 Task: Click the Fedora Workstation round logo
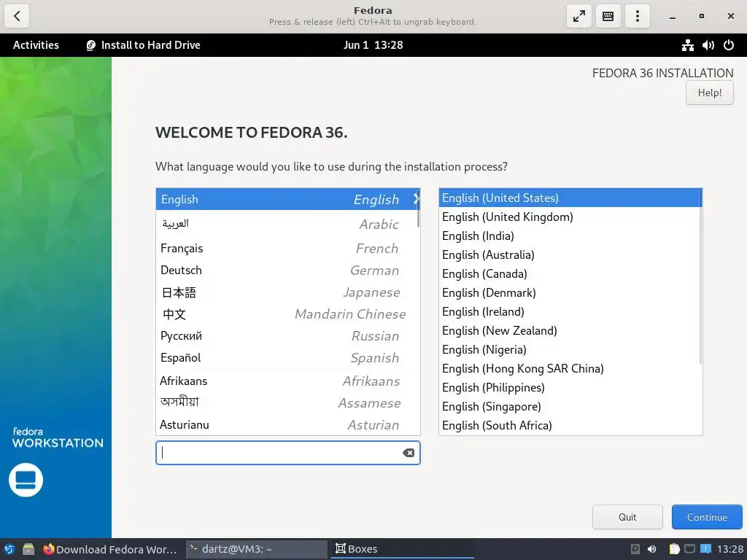coord(26,480)
